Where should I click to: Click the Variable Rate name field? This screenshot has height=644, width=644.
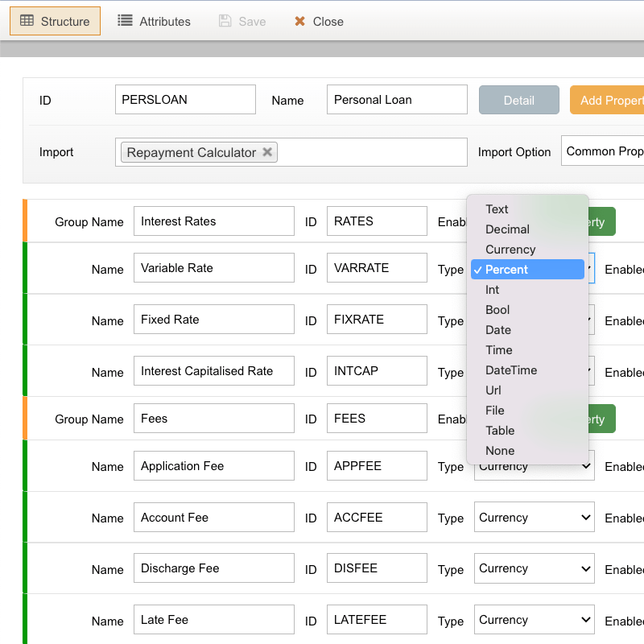pos(213,269)
